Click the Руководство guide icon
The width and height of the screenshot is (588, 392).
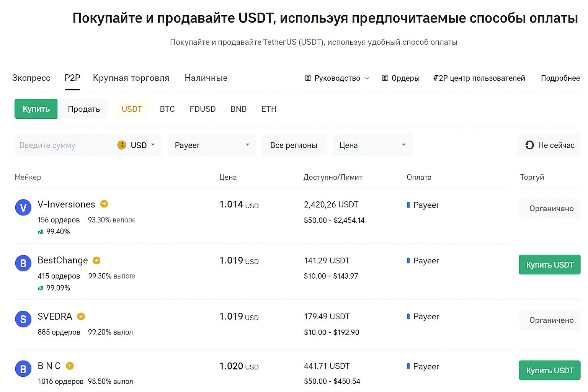308,78
